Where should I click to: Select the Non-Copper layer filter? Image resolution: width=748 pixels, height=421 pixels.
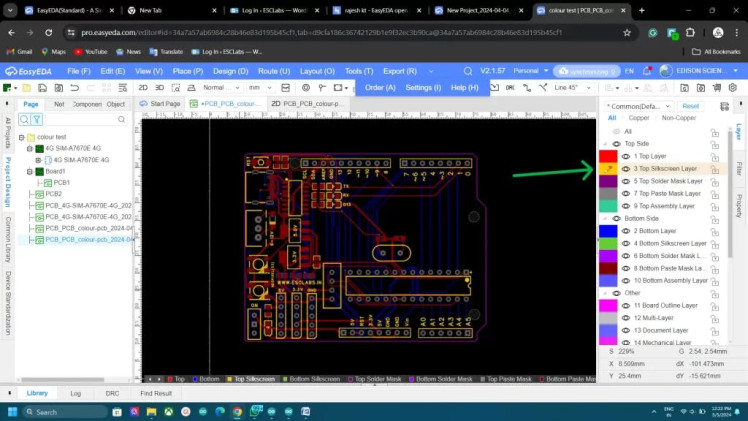point(679,117)
